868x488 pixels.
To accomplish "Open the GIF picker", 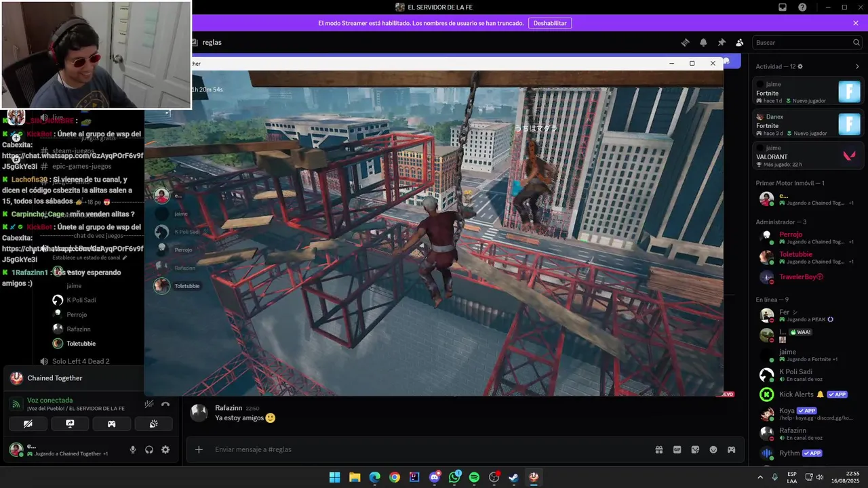I will pyautogui.click(x=677, y=449).
